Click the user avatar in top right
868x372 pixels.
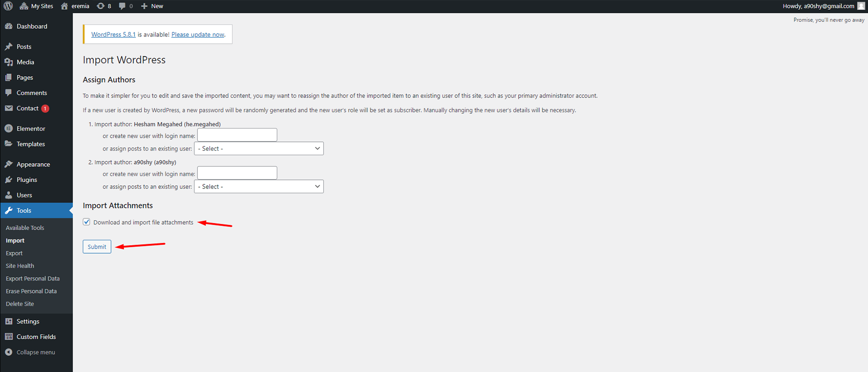coord(861,6)
